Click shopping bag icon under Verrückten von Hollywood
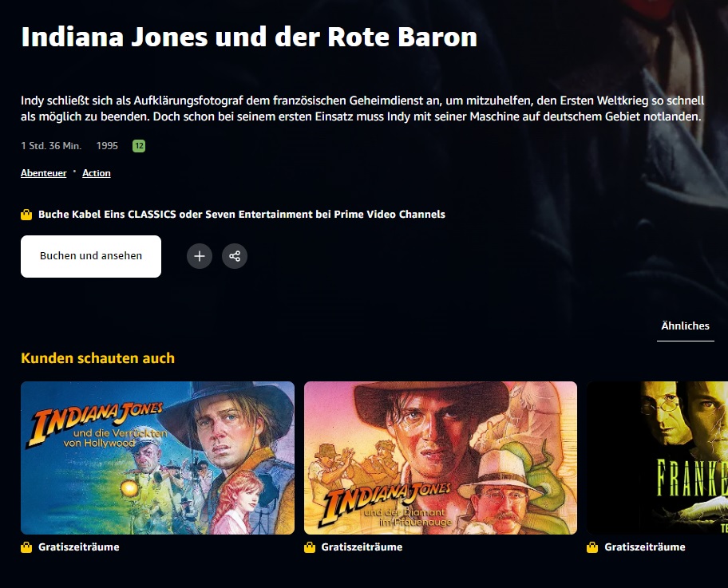This screenshot has width=728, height=588. coord(26,547)
